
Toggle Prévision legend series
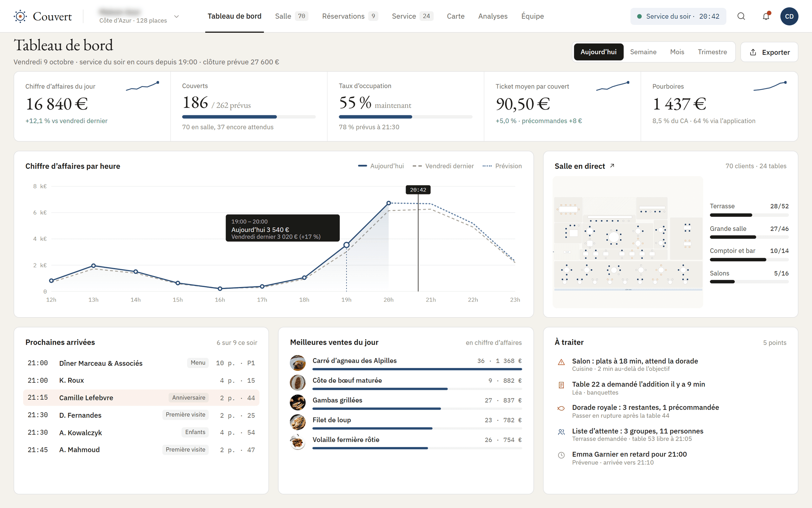point(502,166)
